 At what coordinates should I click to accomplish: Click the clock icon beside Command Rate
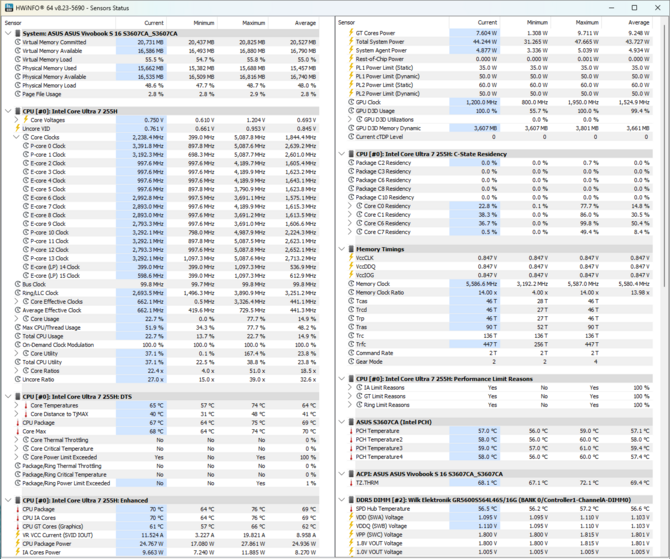(351, 353)
